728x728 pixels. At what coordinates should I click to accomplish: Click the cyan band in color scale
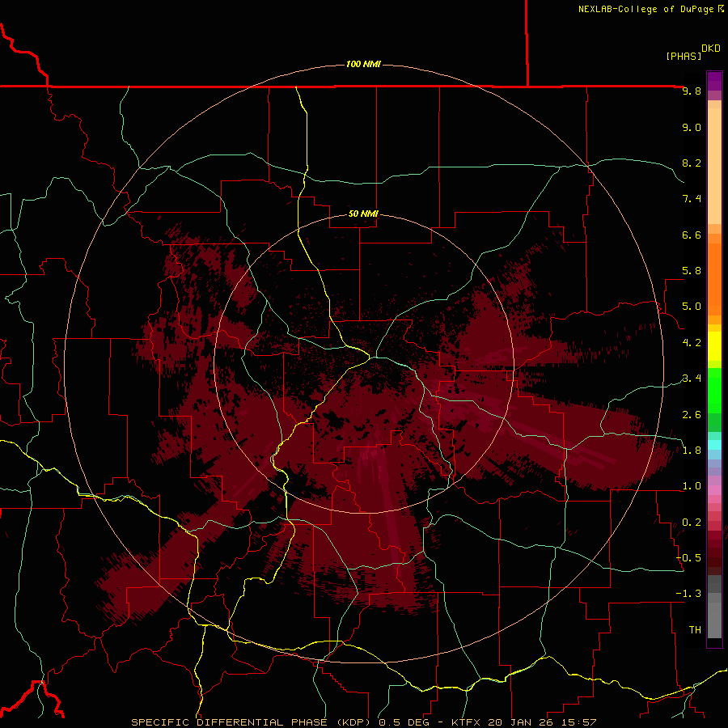714,445
